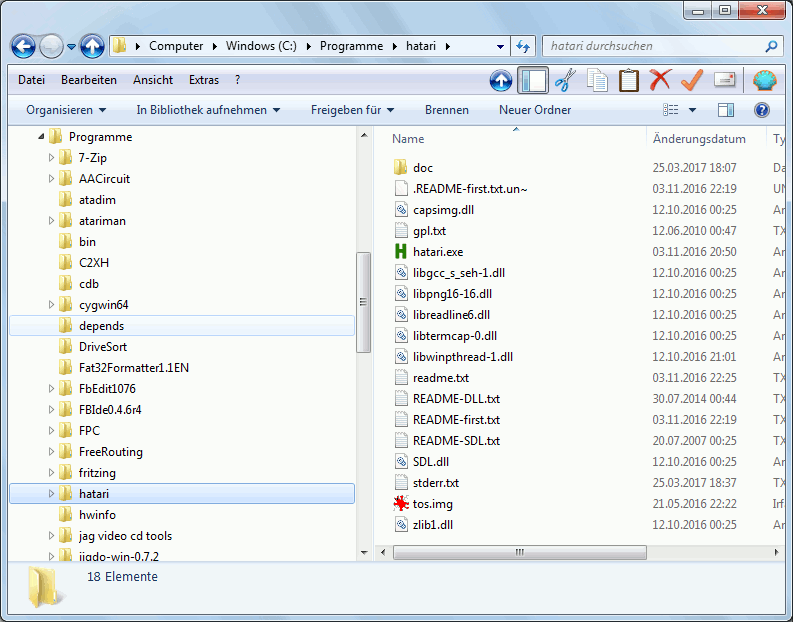Open the Datei menu
The height and width of the screenshot is (622, 793).
coord(31,80)
